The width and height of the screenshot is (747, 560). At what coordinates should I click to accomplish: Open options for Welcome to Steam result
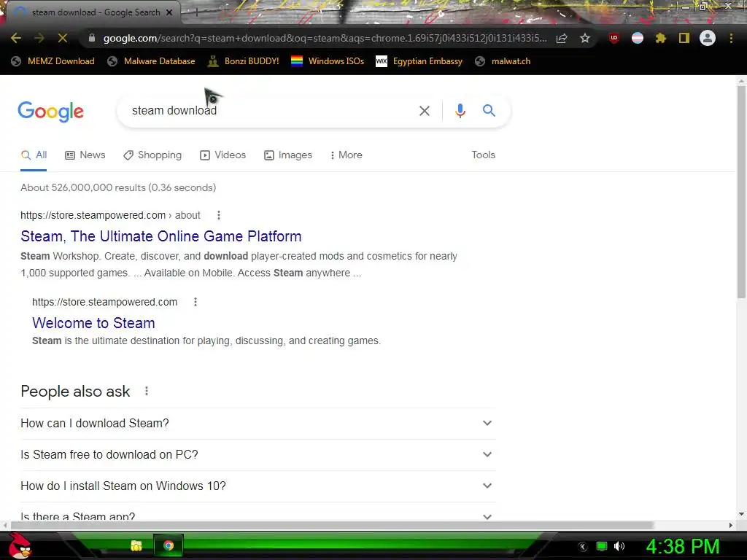click(196, 302)
